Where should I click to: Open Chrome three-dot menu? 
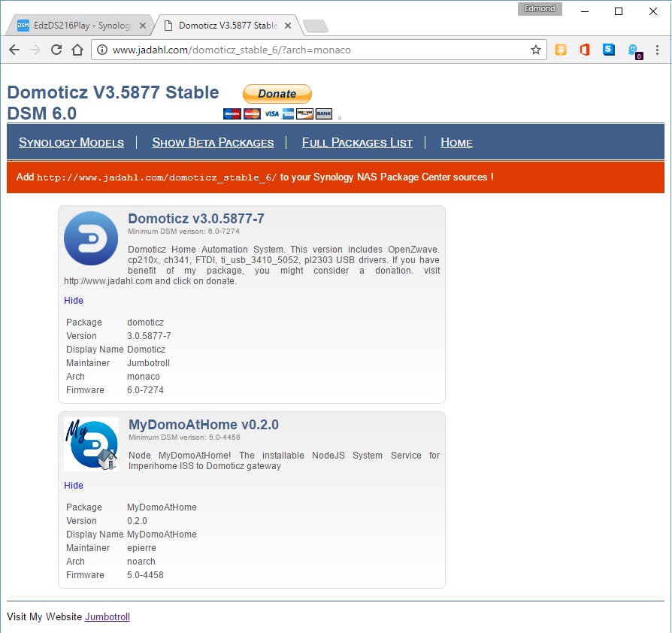[x=657, y=50]
